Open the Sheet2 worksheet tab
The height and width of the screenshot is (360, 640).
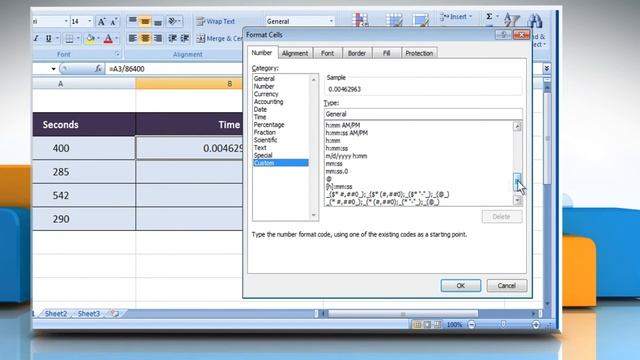click(56, 314)
